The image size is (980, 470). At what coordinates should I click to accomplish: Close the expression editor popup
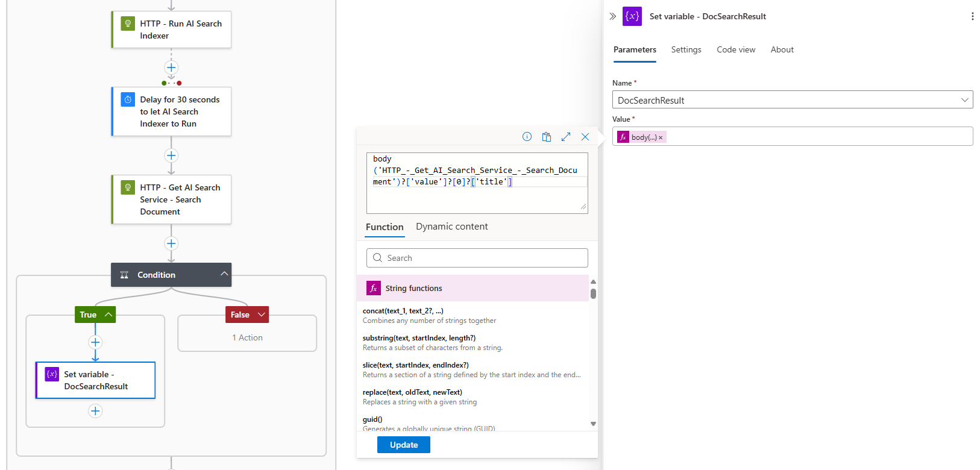pos(585,137)
